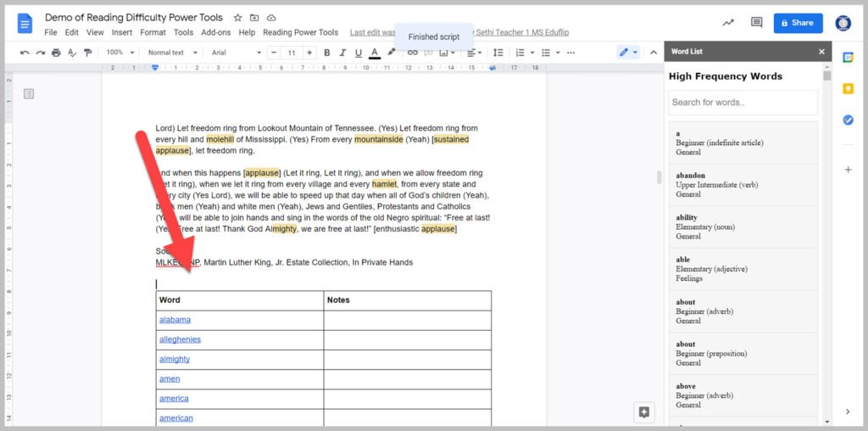Image resolution: width=868 pixels, height=431 pixels.
Task: Open the insert image dropdown
Action: click(447, 53)
